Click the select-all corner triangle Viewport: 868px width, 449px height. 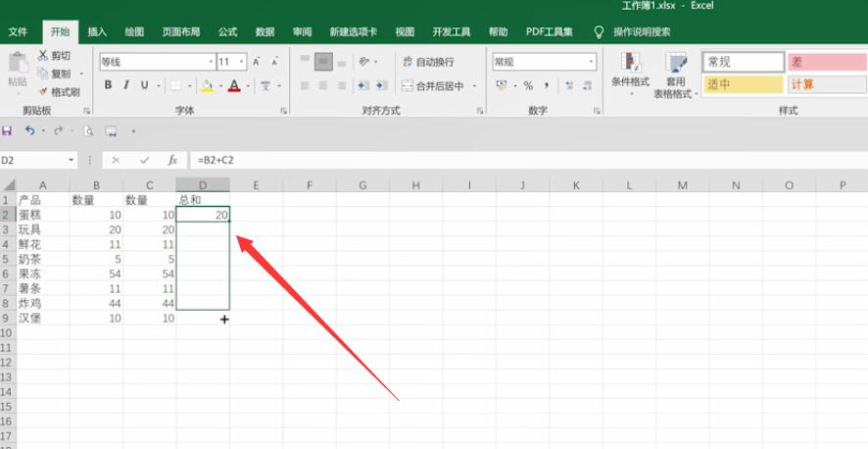click(x=9, y=185)
